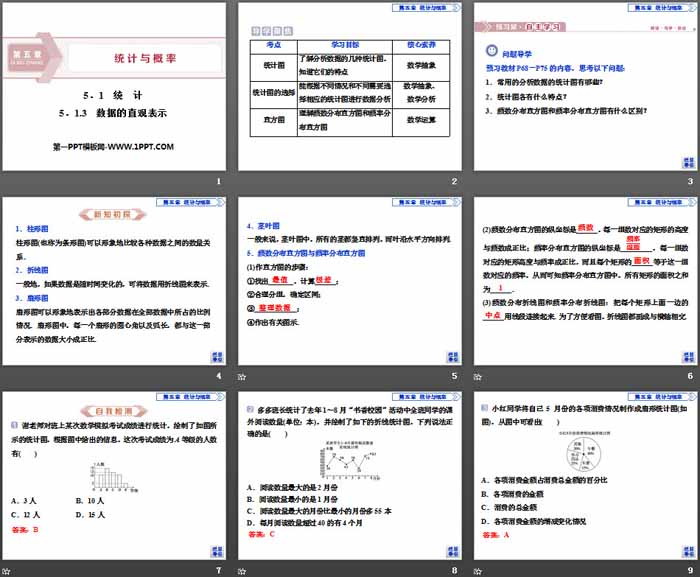Viewport: 700px width, 577px height.
Task: Click the animation star icon below slide 5
Action: (x=241, y=377)
